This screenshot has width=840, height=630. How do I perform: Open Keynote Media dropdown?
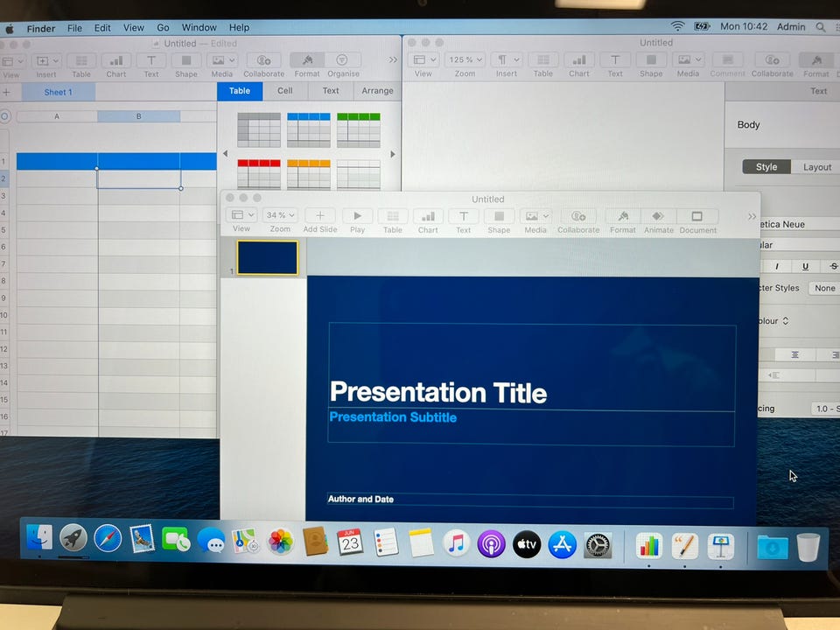click(x=535, y=216)
